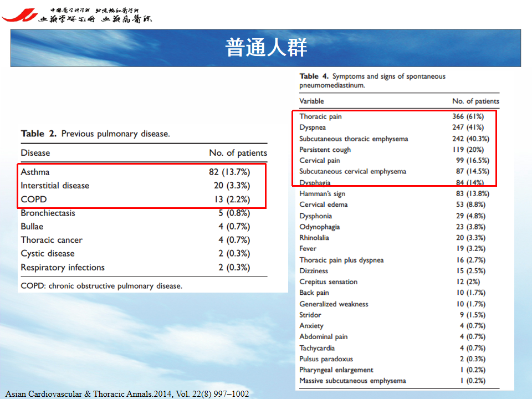
Task: Click the 'Pharyngeal enlargement' row label
Action: (336, 370)
